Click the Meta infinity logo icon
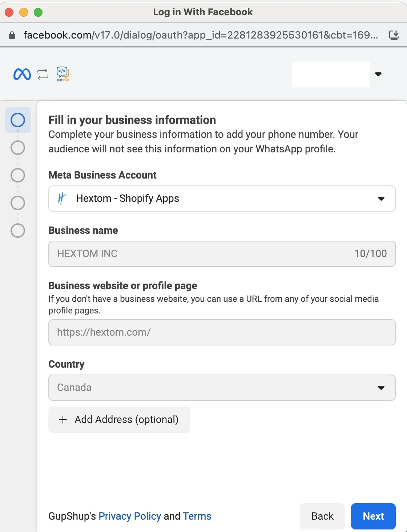Screen dimensions: 407x532 (22, 74)
